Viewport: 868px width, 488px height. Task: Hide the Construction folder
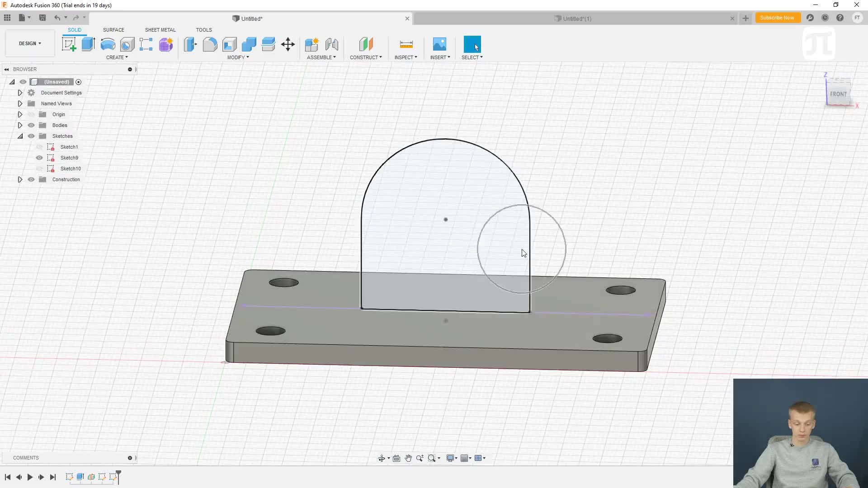click(31, 179)
